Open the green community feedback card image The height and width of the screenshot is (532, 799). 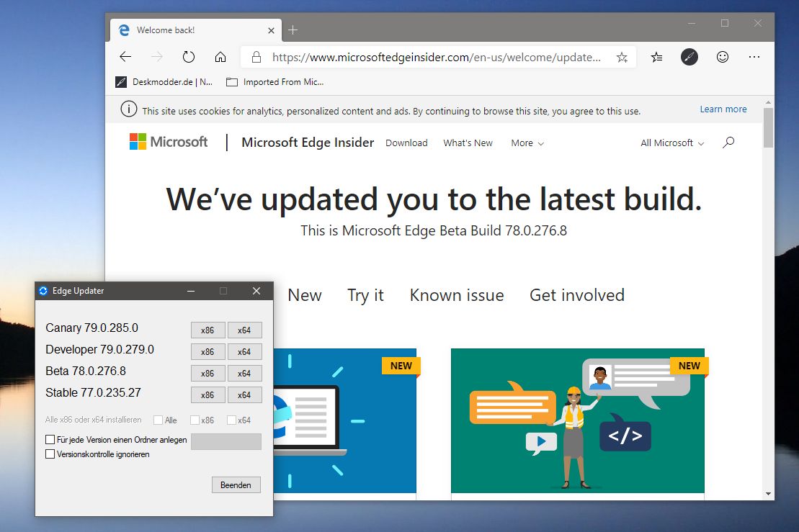coord(578,420)
